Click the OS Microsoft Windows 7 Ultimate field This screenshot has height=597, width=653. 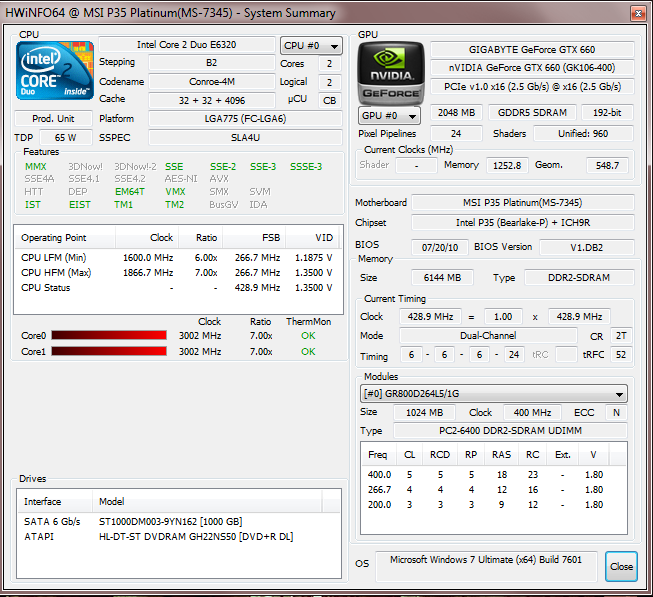[x=486, y=566]
